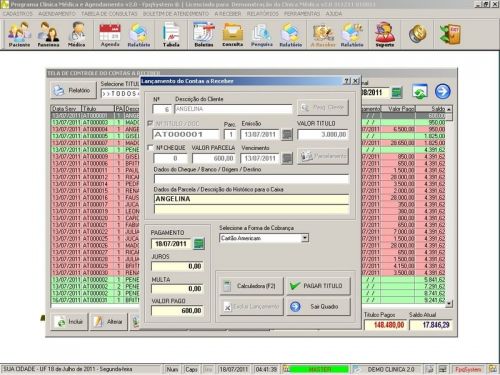The image size is (500, 375).
Task: Click the MULTA value field
Action: pos(177,288)
